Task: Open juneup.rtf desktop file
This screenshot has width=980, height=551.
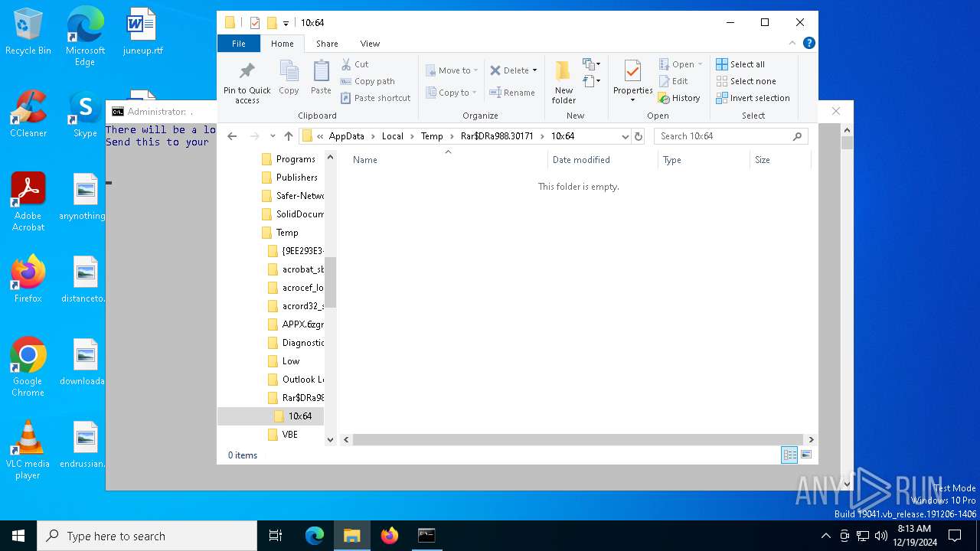Action: coord(142,32)
